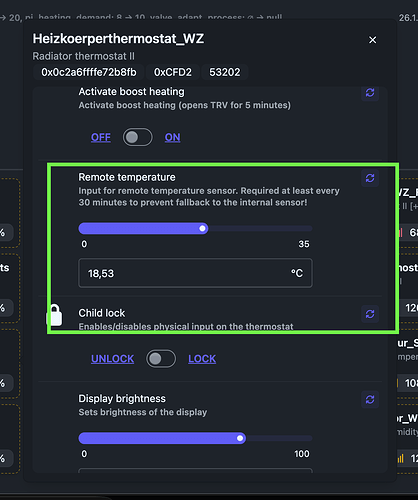This screenshot has height=500, width=418.
Task: Click the unfilled part of brightness slider
Action: click(x=279, y=438)
